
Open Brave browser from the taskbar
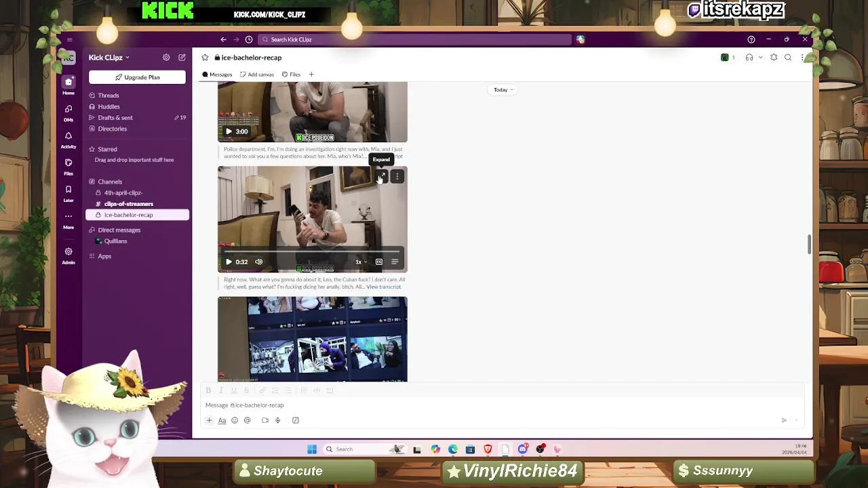(488, 449)
